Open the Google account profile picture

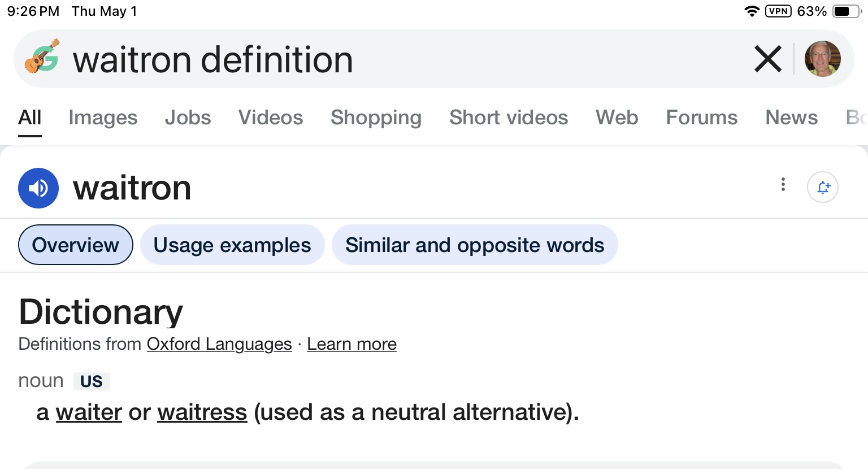[x=822, y=59]
